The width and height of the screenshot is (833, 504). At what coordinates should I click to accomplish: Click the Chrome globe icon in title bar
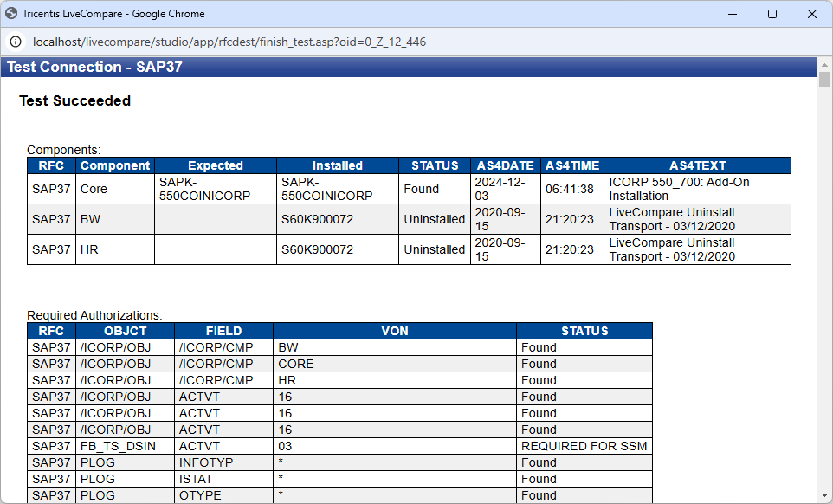tap(11, 13)
